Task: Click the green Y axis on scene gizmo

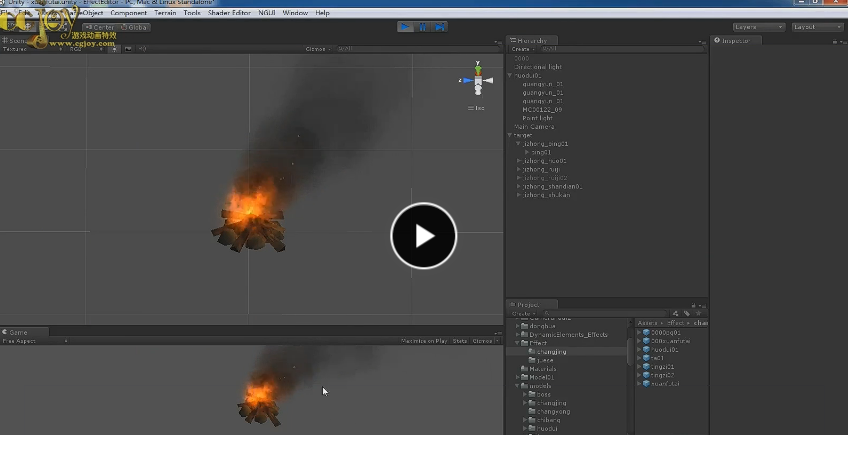Action: coord(478,68)
